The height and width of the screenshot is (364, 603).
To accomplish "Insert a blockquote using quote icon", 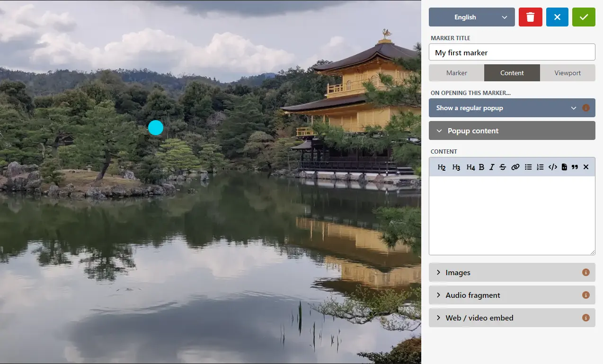I will click(575, 167).
